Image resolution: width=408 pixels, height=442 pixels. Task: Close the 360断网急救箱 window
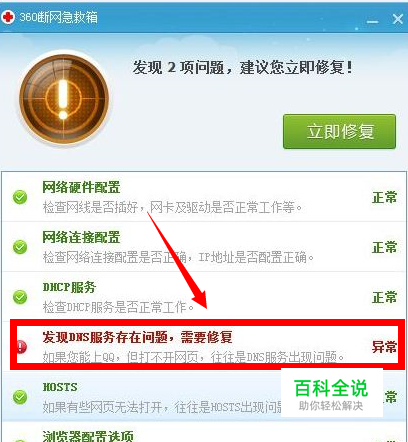398,19
